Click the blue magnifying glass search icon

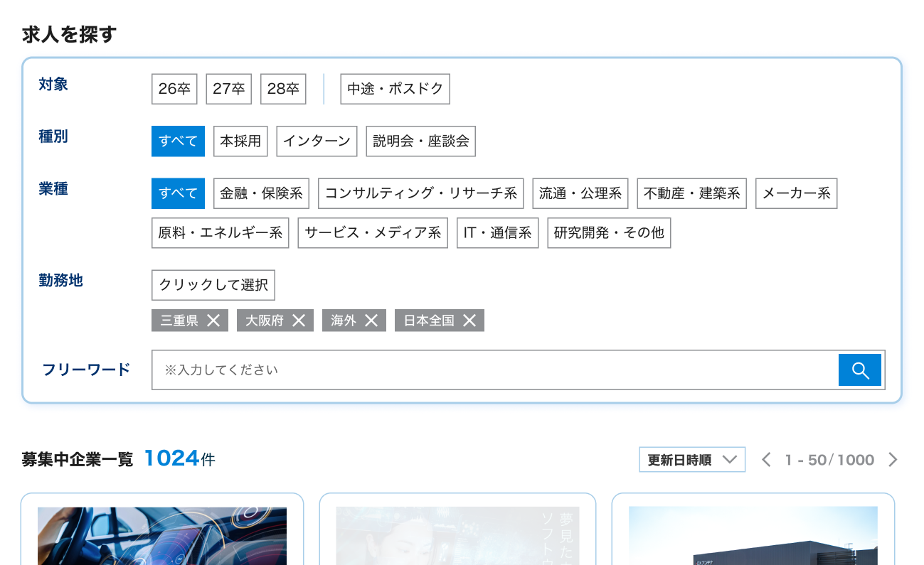[x=860, y=370]
